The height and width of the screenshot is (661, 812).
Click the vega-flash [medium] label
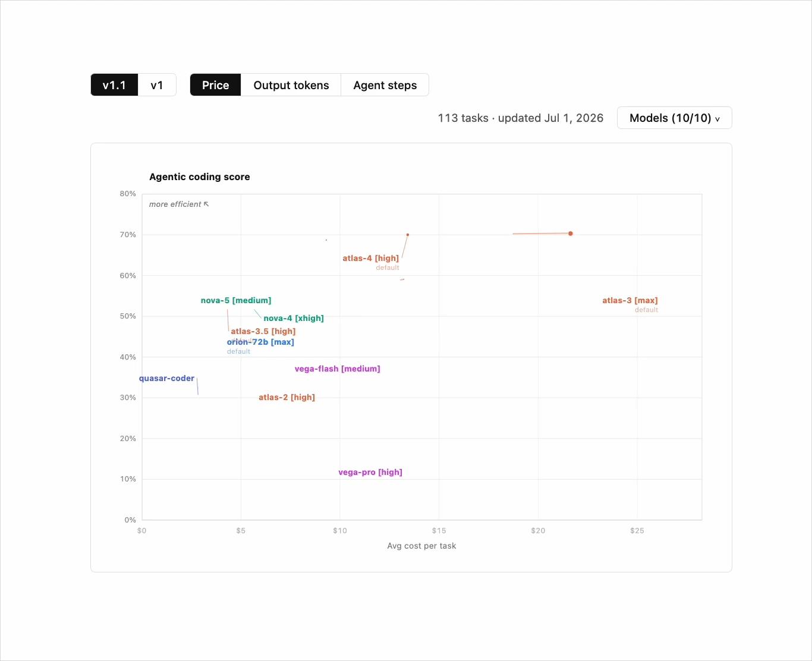(337, 369)
